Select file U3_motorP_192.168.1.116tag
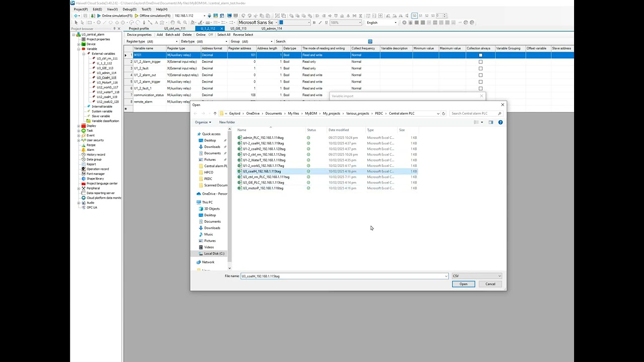Viewport: 644px width, 362px height. coord(263,188)
